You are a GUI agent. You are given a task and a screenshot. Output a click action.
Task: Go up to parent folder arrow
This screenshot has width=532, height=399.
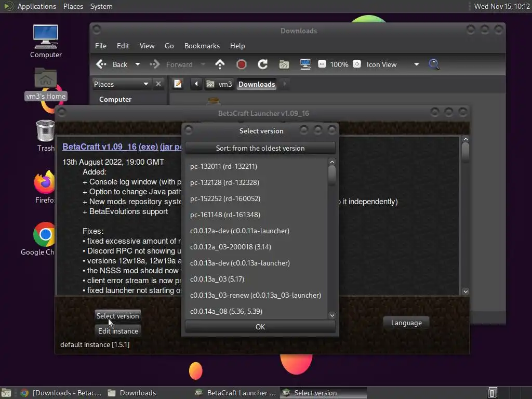(220, 64)
